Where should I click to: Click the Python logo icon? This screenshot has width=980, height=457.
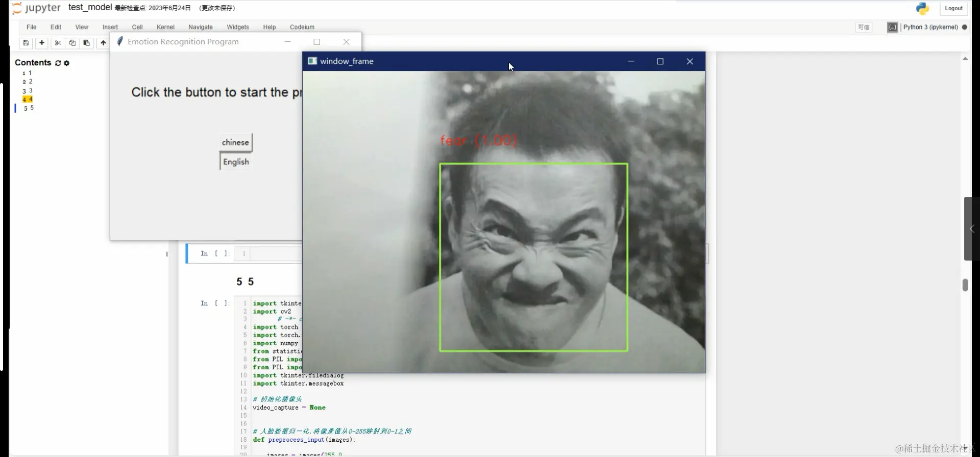coord(923,8)
